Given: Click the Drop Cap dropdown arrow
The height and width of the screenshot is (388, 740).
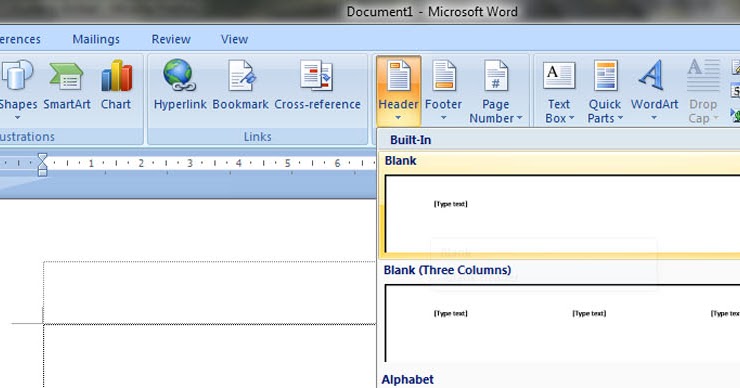Looking at the screenshot, I should coord(715,118).
